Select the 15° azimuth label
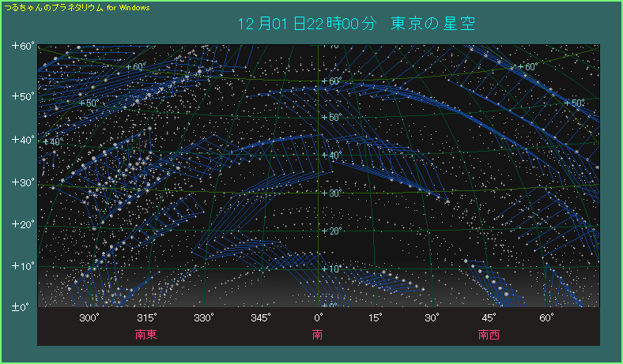This screenshot has width=623, height=364. coord(375,317)
